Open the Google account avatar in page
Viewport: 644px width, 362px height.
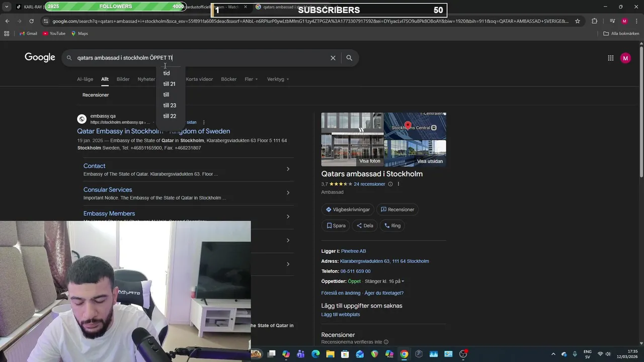pyautogui.click(x=625, y=58)
